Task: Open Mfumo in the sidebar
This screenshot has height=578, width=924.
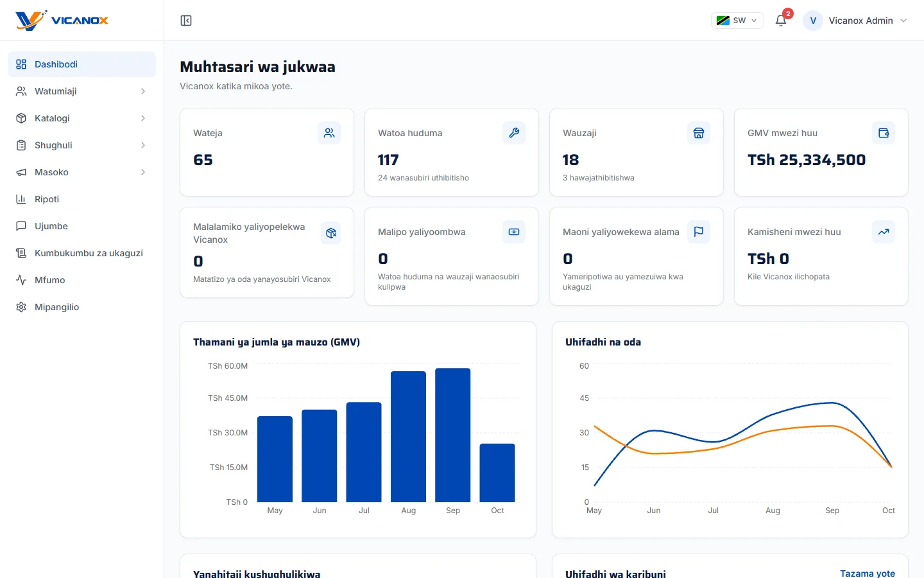Action: (x=81, y=280)
